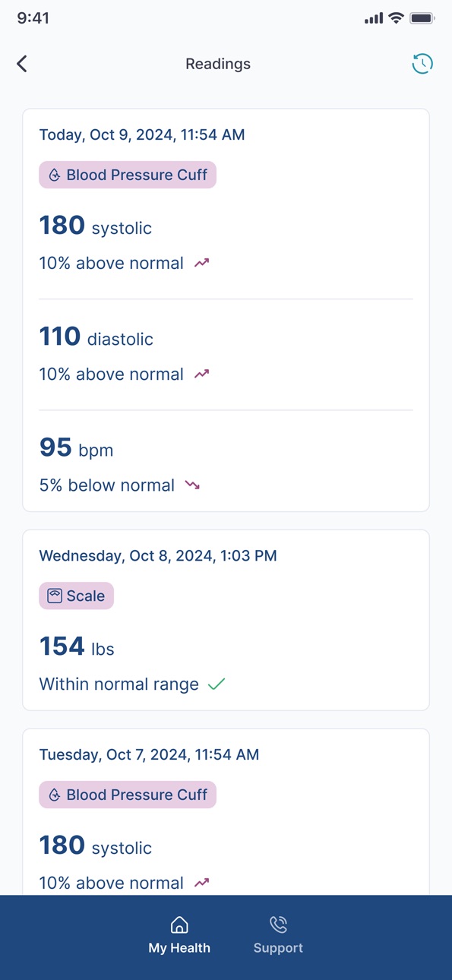Screen dimensions: 452x980
Task: Switch to the My Health tab
Action: (x=179, y=935)
